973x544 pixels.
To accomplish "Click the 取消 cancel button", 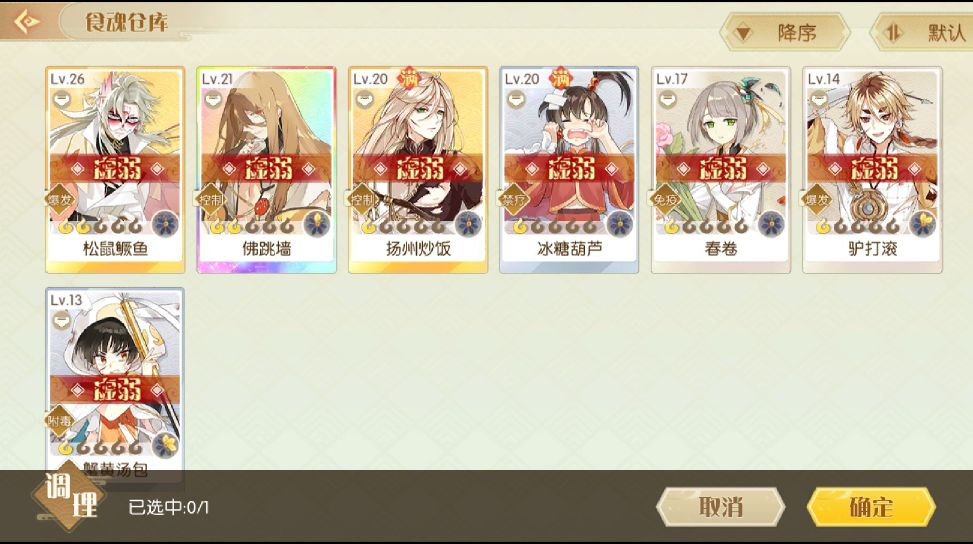I will pos(720,507).
